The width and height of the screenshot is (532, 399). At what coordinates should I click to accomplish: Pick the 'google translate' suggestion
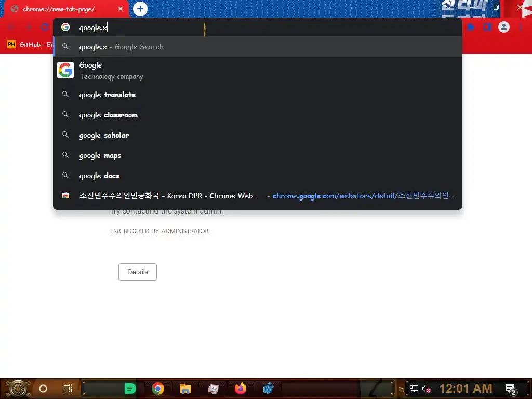tap(258, 95)
